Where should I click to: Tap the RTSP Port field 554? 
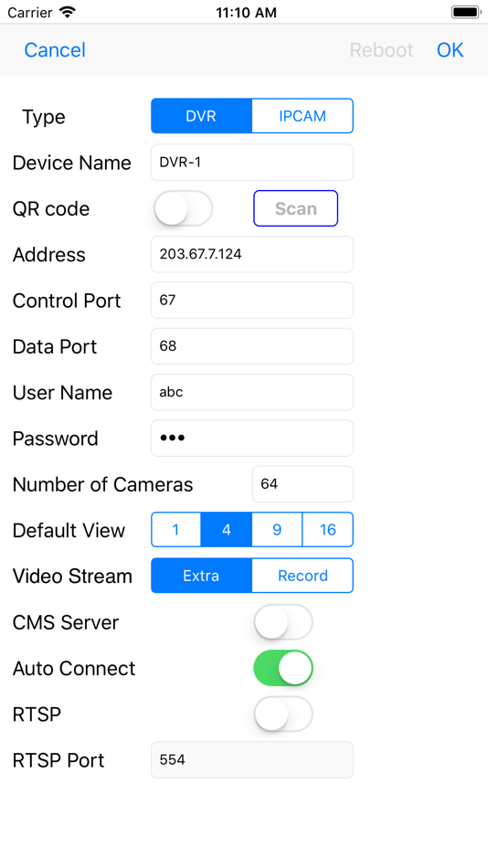pos(252,759)
